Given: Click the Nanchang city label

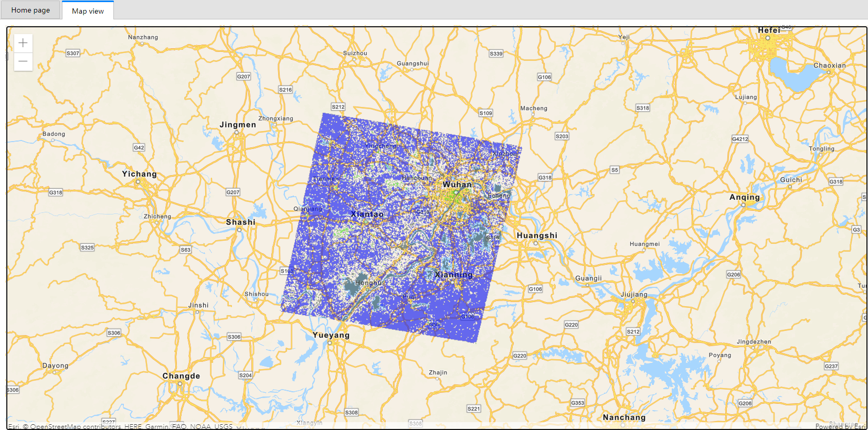Looking at the screenshot, I should 624,417.
